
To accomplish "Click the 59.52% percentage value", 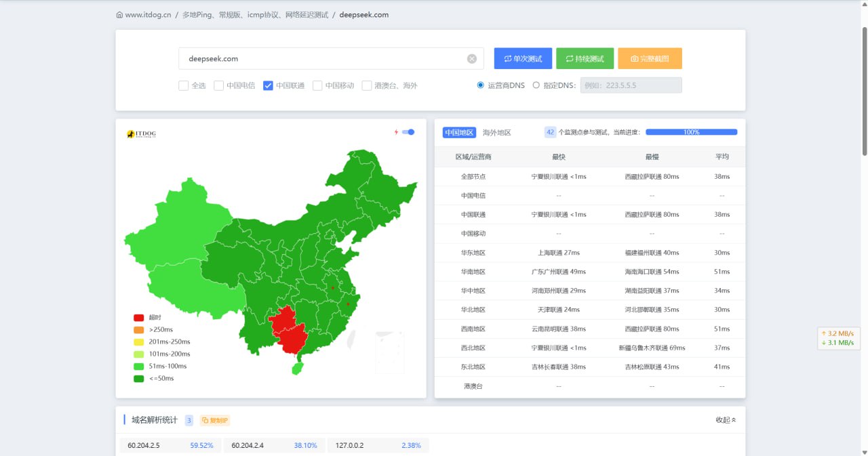I will pyautogui.click(x=202, y=445).
